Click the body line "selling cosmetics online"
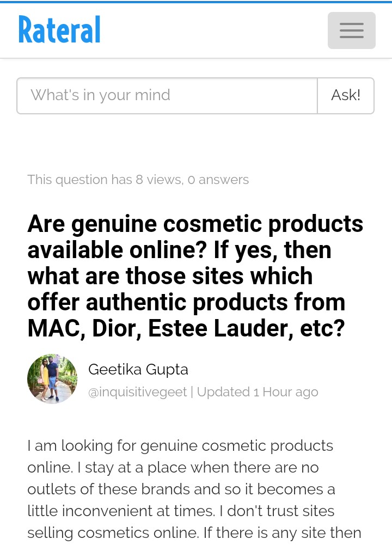 point(194,532)
